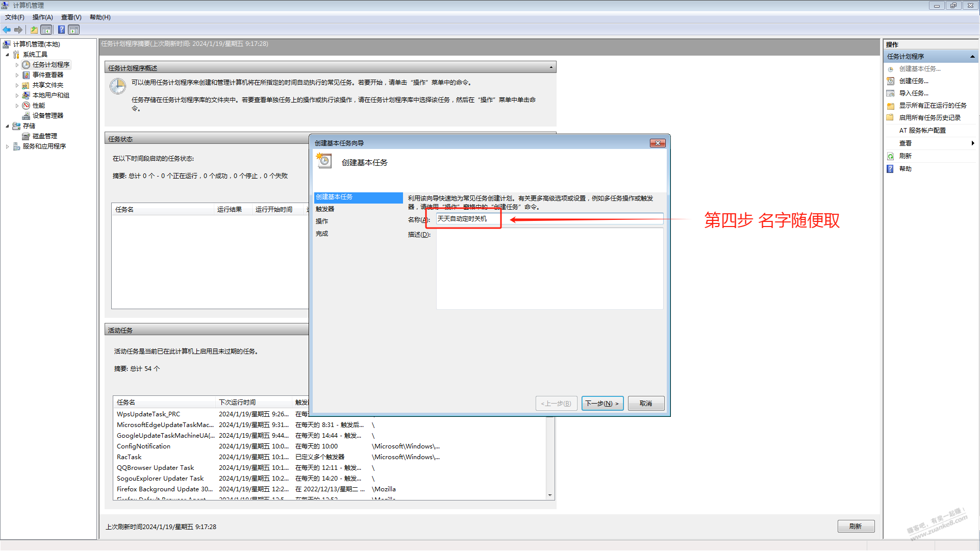Select the 操作 wizard step
This screenshot has height=551, width=980.
tap(322, 221)
